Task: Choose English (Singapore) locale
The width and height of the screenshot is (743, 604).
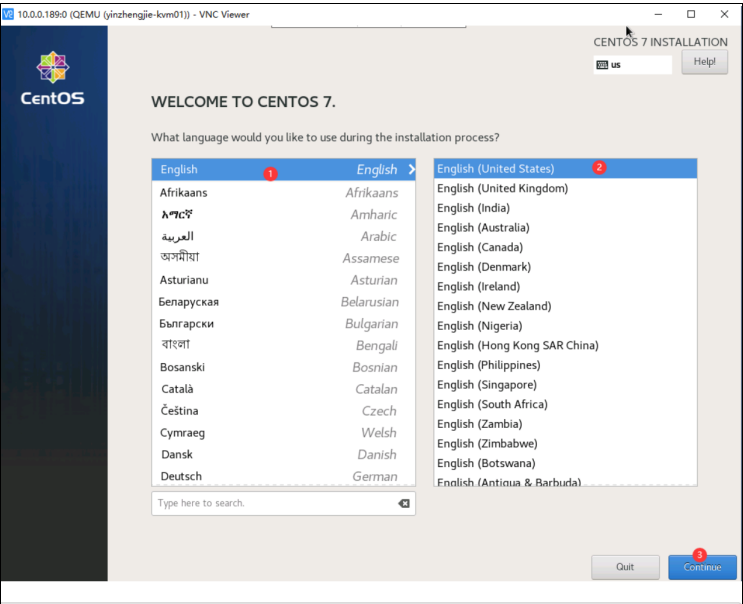Action: (565, 385)
